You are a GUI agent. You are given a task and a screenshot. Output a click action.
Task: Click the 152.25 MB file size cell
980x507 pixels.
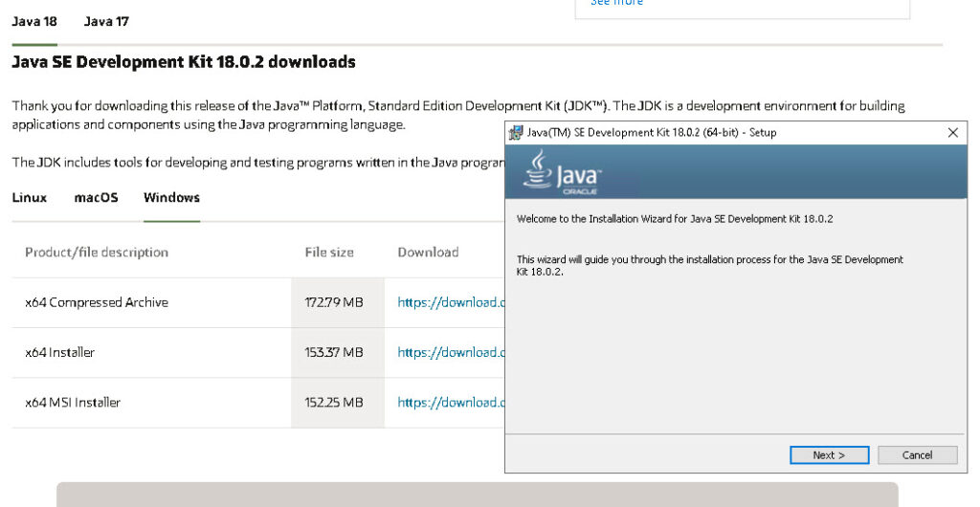338,403
